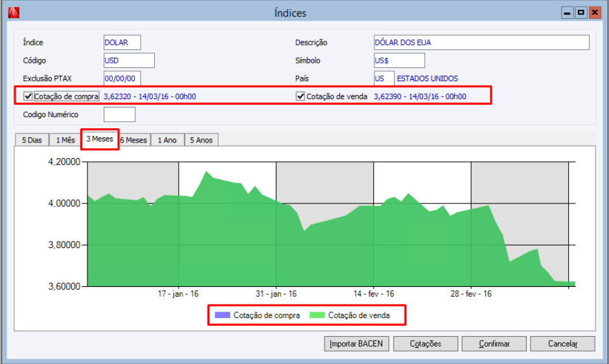The image size is (609, 364).
Task: Click the 3,60000 y-axis value
Action: coord(64,286)
